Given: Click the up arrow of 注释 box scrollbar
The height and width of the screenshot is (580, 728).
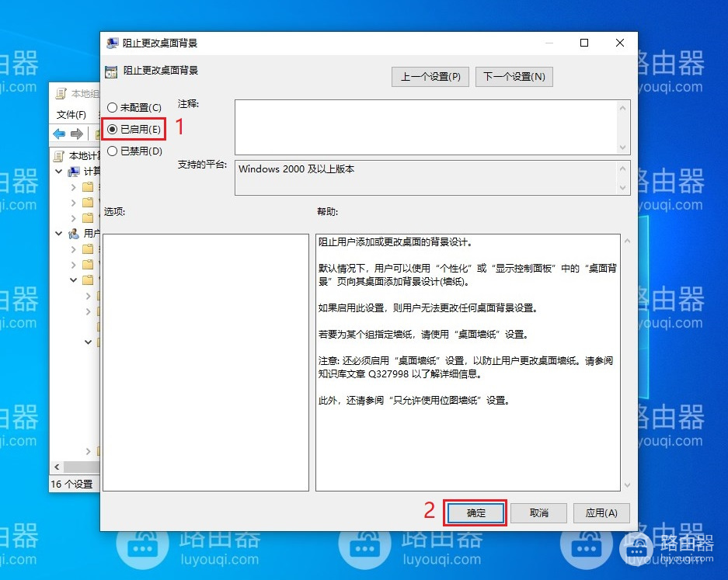Looking at the screenshot, I should [x=622, y=108].
